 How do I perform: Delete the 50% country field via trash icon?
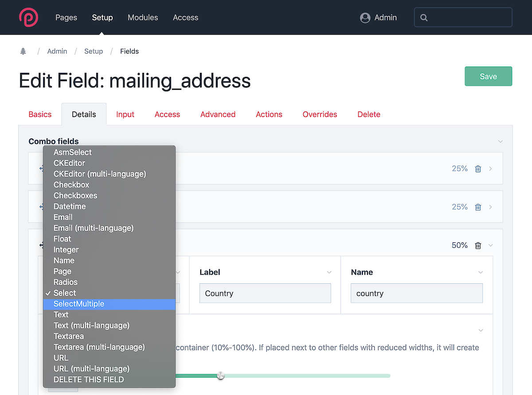478,245
